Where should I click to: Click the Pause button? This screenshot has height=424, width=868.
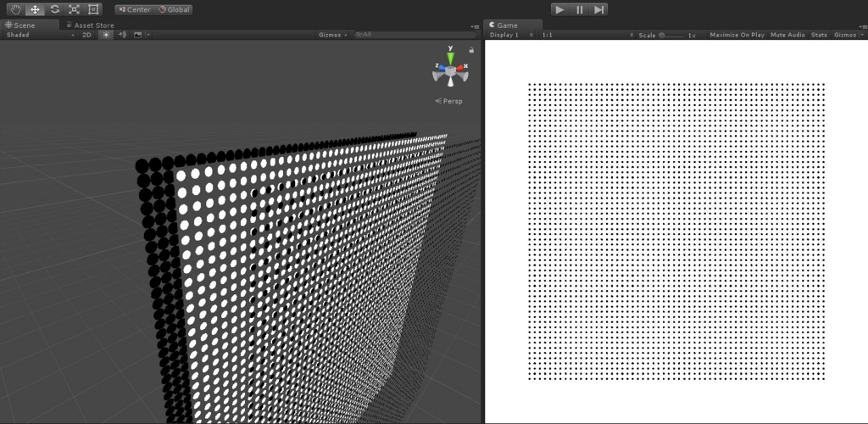pyautogui.click(x=579, y=9)
